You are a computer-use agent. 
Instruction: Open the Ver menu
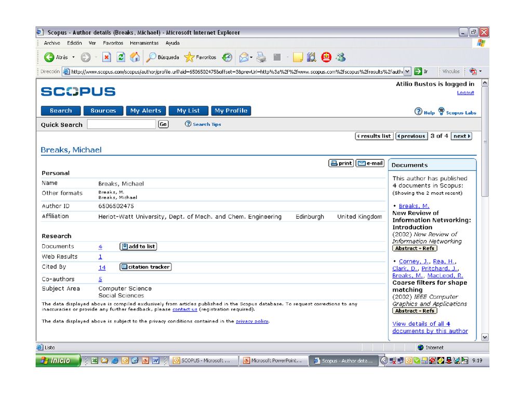coord(92,43)
